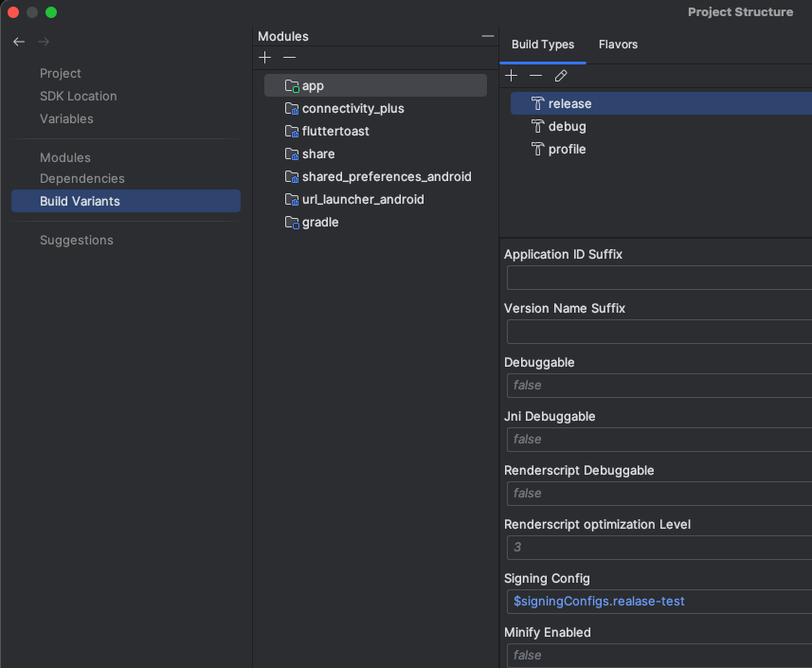Open the Debuggable value dropdown
This screenshot has width=812, height=668.
tap(659, 385)
